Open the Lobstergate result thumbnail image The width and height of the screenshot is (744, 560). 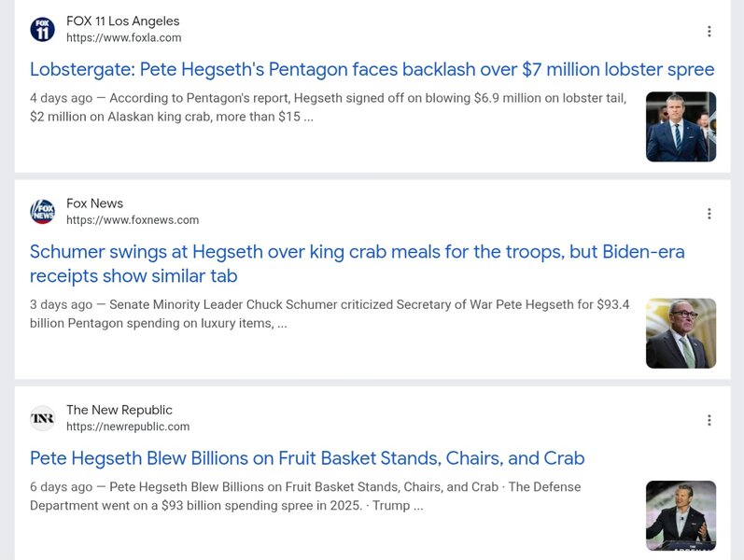click(x=681, y=127)
